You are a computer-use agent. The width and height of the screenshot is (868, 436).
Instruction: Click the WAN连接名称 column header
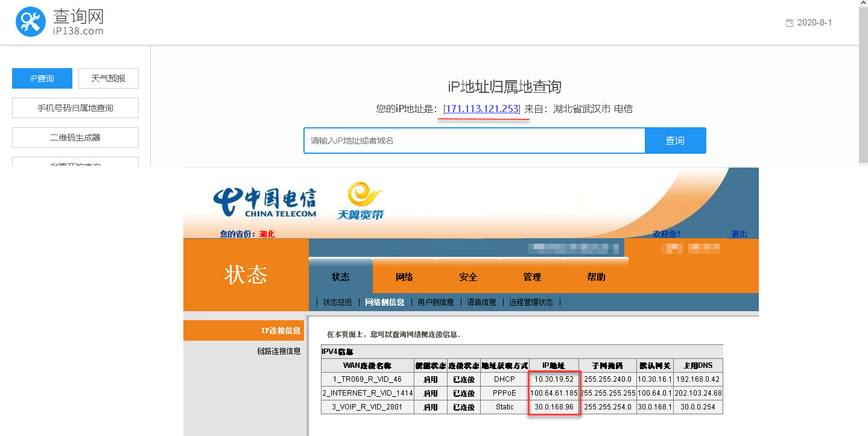point(367,365)
